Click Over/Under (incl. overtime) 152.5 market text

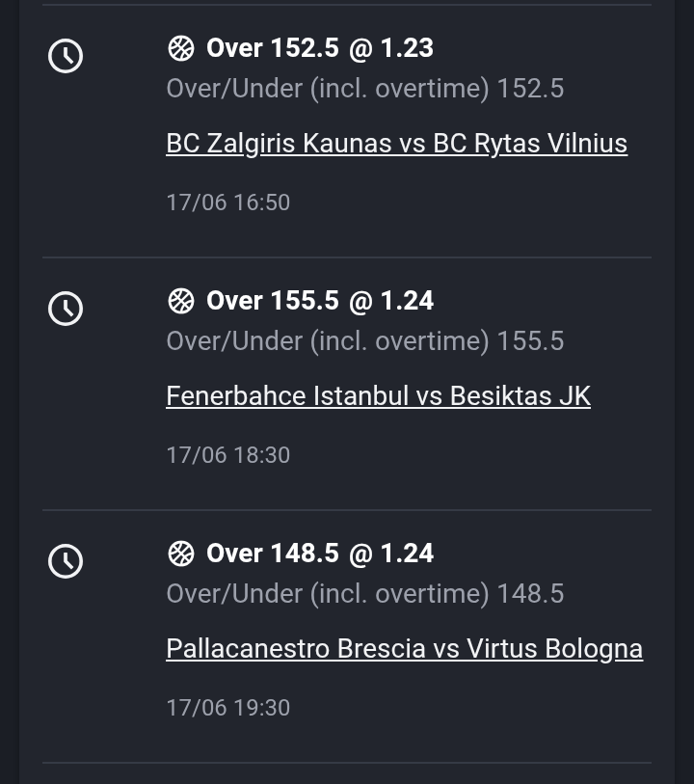365,89
